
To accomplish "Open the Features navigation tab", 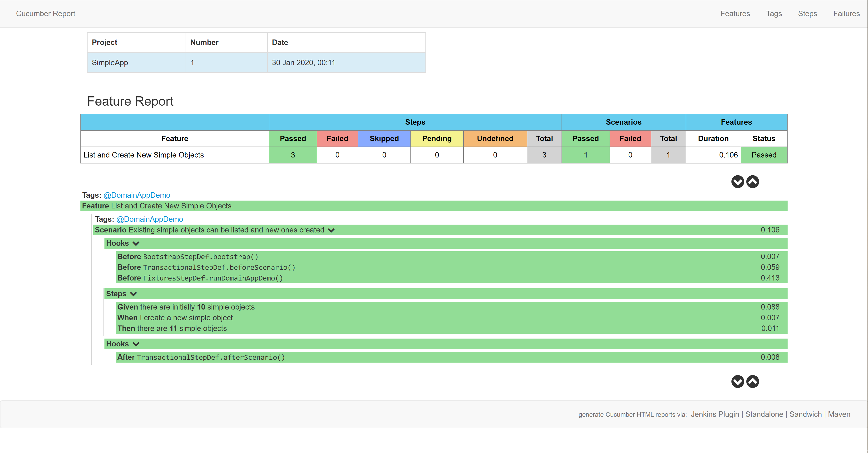I will tap(735, 14).
